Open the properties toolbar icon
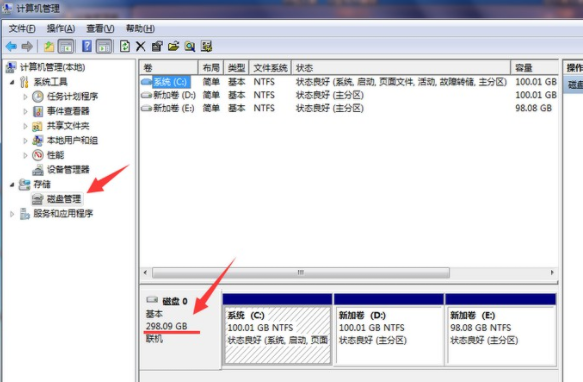583x382 pixels. 157,46
